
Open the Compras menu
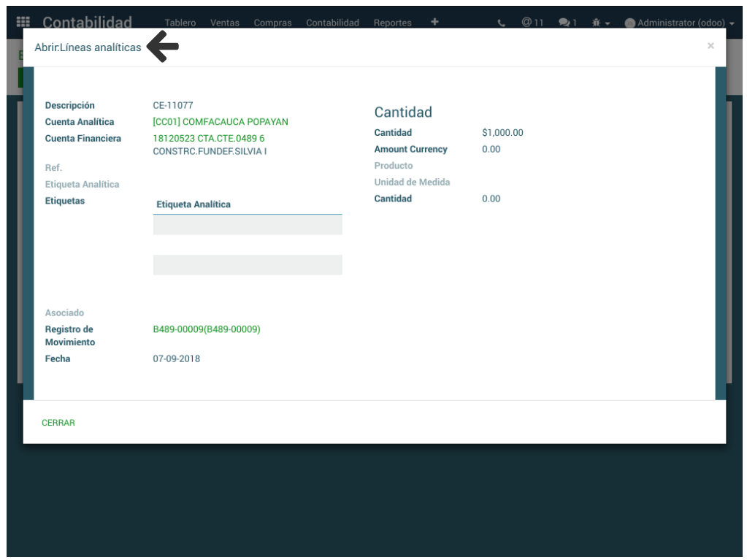(272, 23)
